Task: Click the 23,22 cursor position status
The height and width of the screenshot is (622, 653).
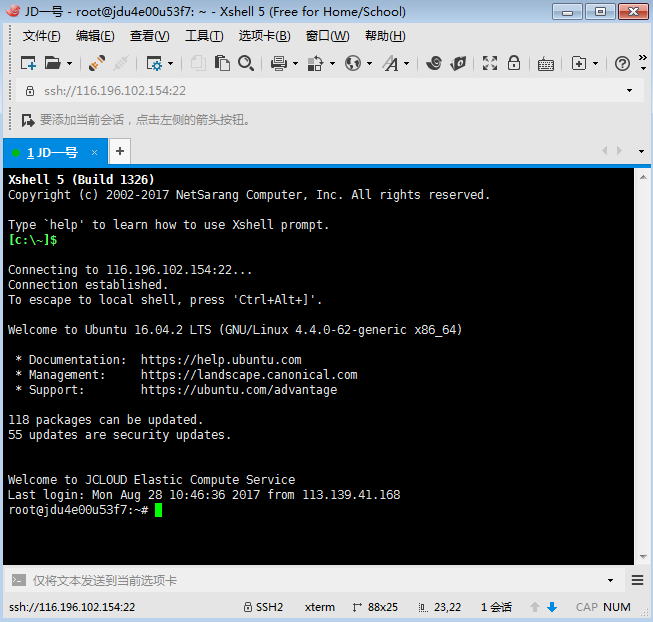Action: click(x=440, y=607)
